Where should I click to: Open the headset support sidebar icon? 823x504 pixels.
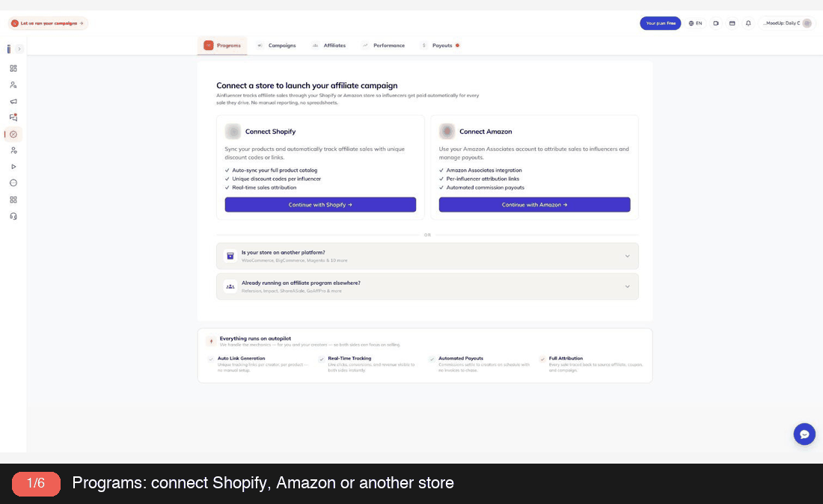tap(13, 216)
